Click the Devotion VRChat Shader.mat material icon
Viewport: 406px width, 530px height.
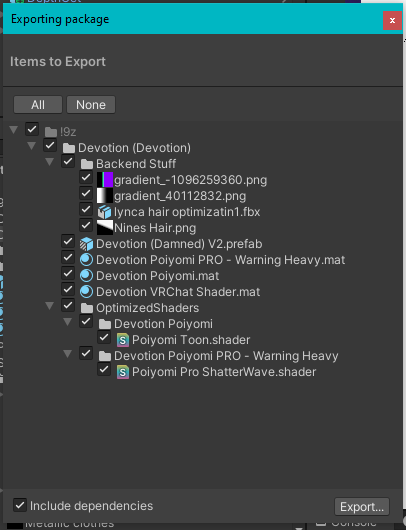86,291
